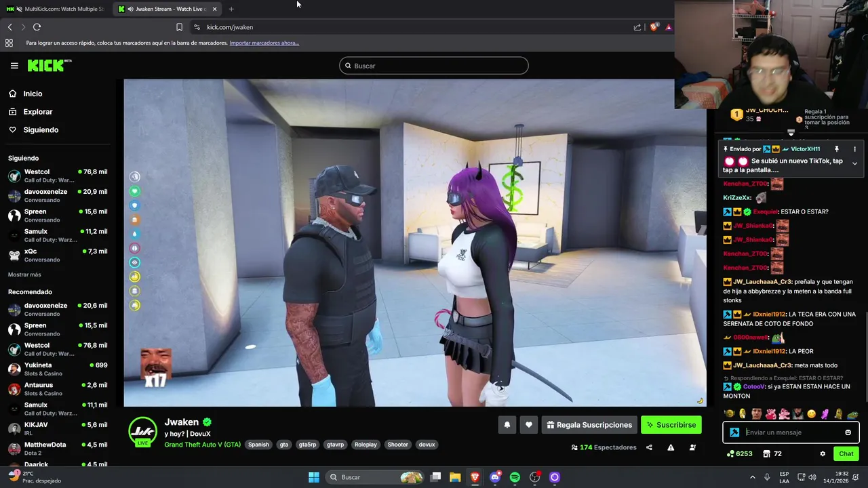Open KIKJAV recommended channel

click(x=57, y=428)
